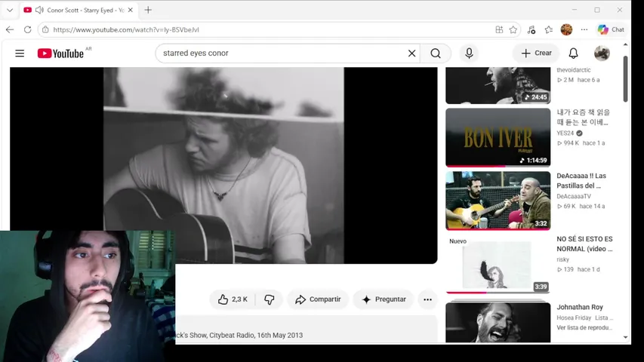The image size is (644, 362).
Task: Expand description with Citybeat Radio text
Action: pos(306,329)
